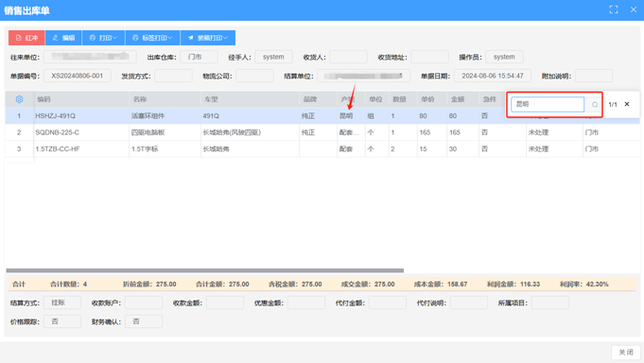
Task: Open the 标签打印 label print dropdown
Action: tap(153, 38)
